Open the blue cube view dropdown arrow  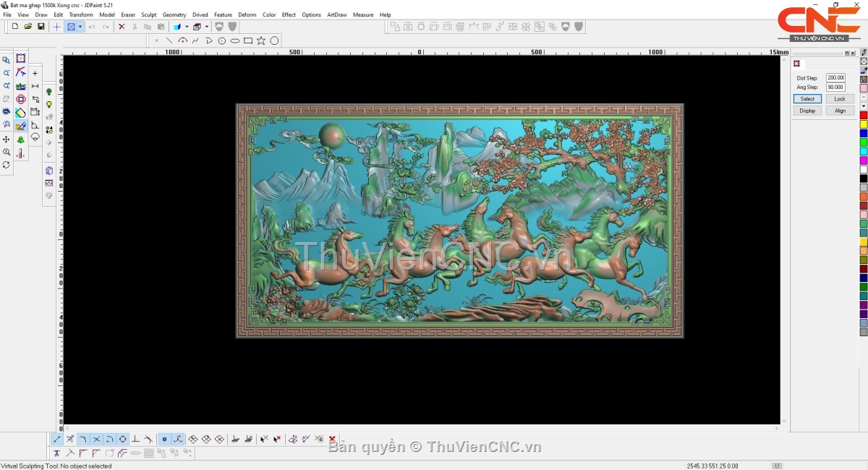pyautogui.click(x=187, y=27)
